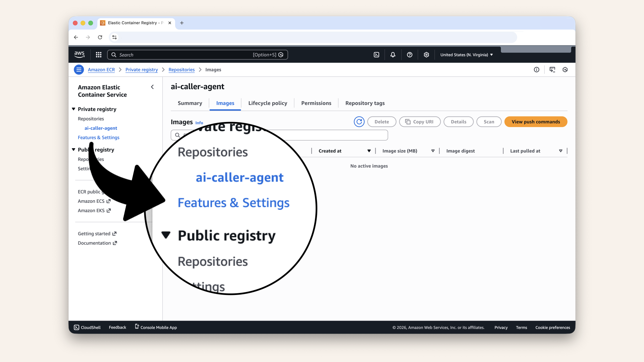Click the hamburger menu icon beside Amazon ECR
The width and height of the screenshot is (644, 362).
[x=78, y=69]
